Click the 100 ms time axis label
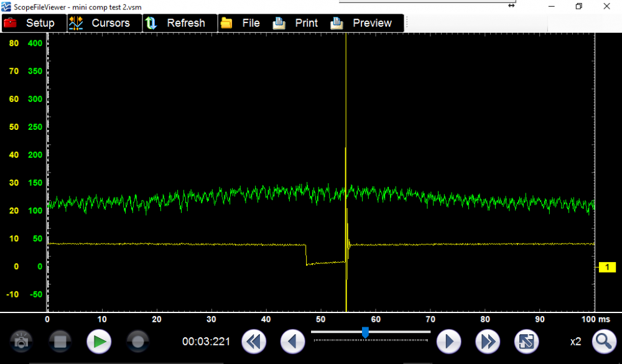The height and width of the screenshot is (364, 622). tap(596, 319)
